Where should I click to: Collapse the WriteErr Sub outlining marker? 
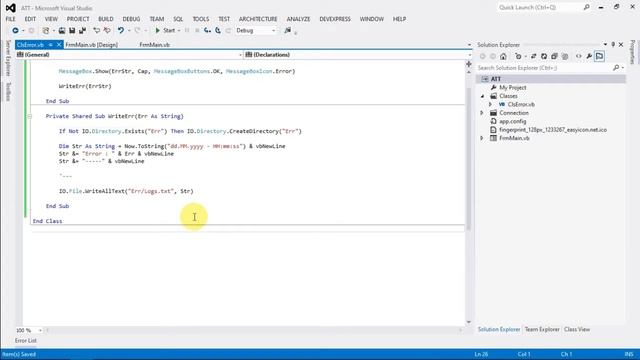pyautogui.click(x=29, y=116)
